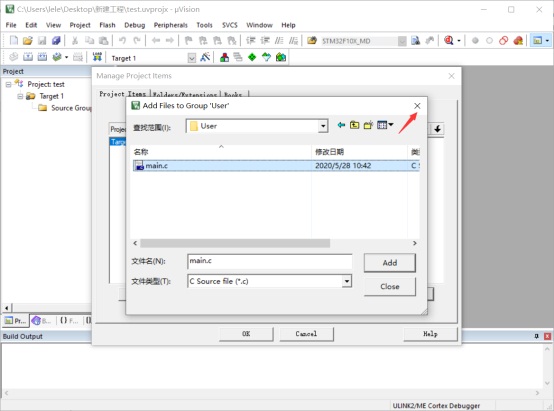Go up one folder level icon
The image size is (554, 411).
tap(354, 125)
